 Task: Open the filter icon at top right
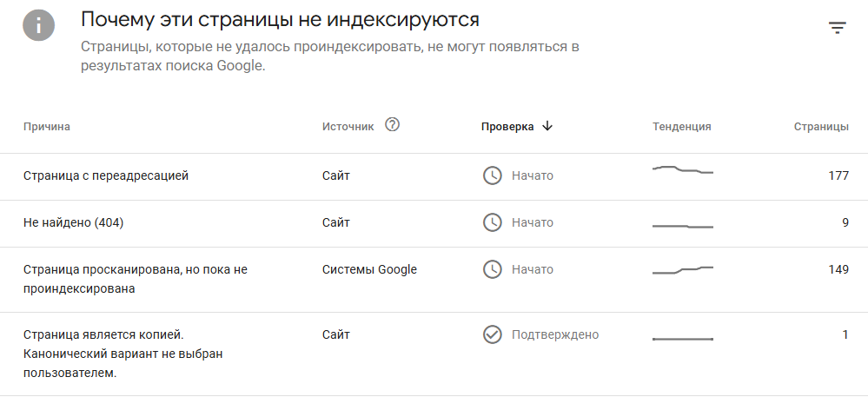837,28
